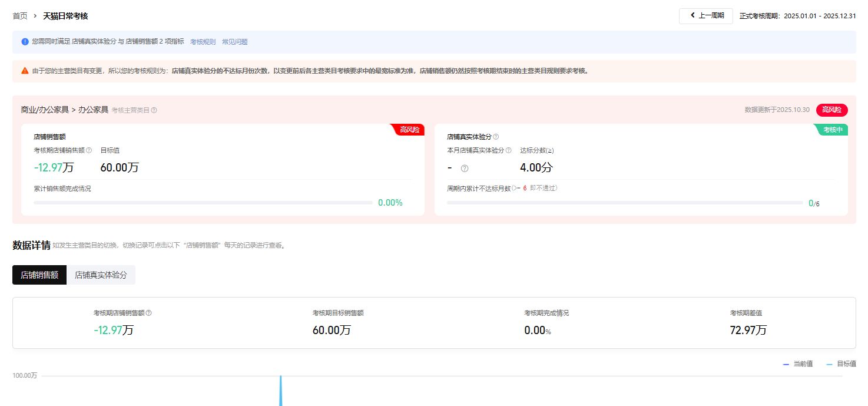Click the help icon next to 本月店铺真实体验分
Image resolution: width=868 pixels, height=406 pixels.
508,150
